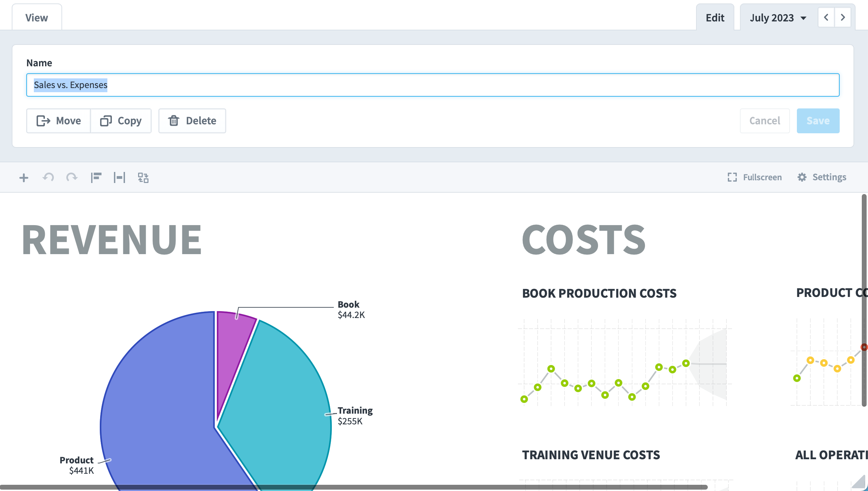
Task: Click the Product $441K label
Action: (x=77, y=465)
